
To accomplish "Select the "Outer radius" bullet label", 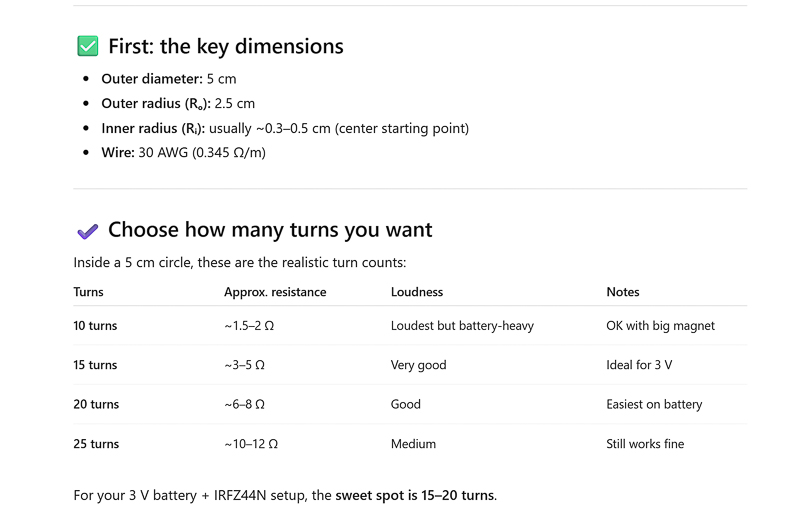I will click(155, 103).
